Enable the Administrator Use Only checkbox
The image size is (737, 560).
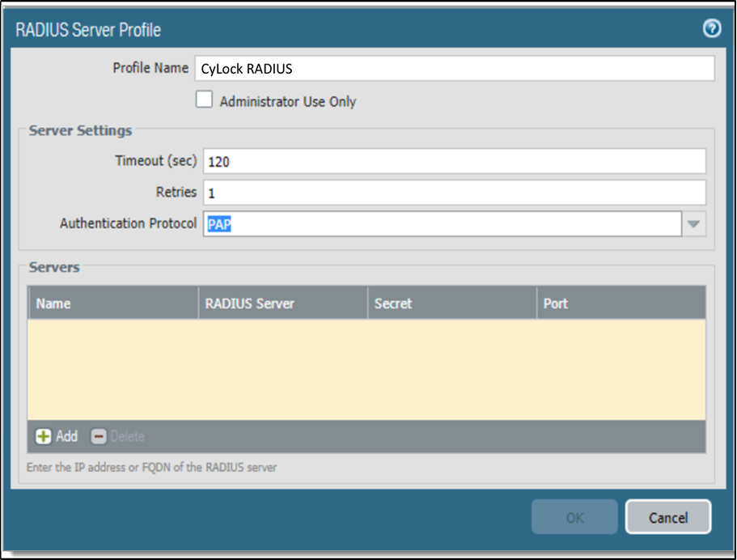205,100
